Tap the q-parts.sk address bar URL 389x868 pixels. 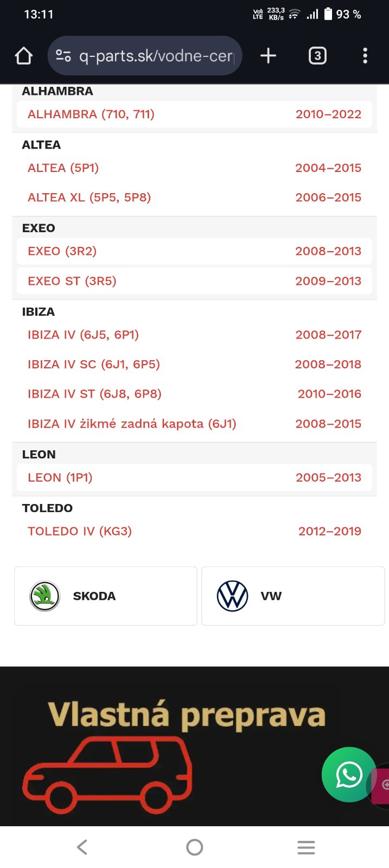pyautogui.click(x=156, y=56)
